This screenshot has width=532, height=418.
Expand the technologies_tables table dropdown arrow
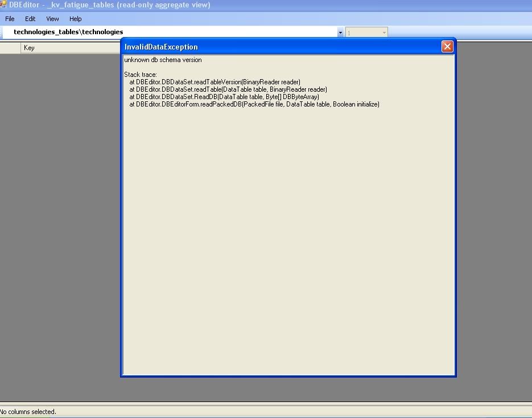coord(340,32)
